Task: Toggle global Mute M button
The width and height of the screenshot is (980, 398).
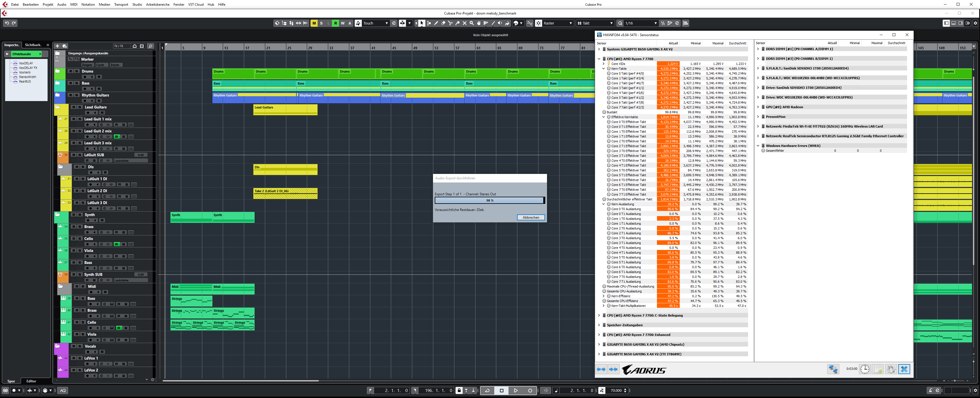Action: pos(314,23)
